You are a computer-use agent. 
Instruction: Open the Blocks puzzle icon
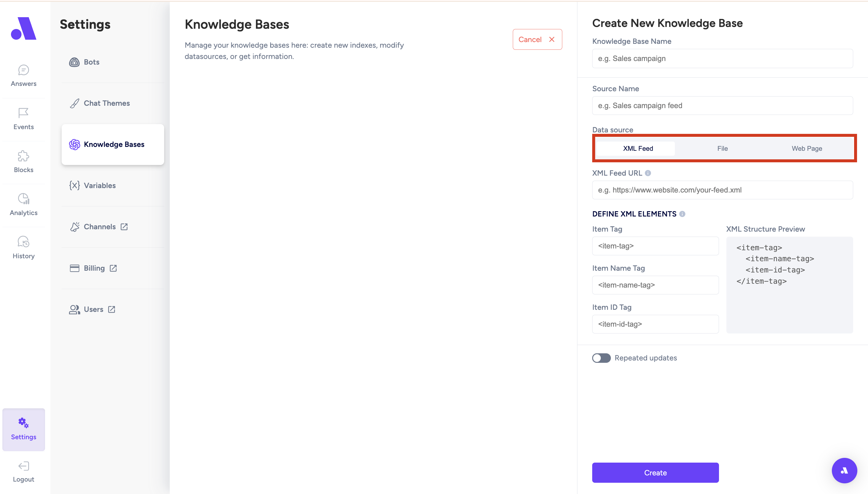click(23, 156)
